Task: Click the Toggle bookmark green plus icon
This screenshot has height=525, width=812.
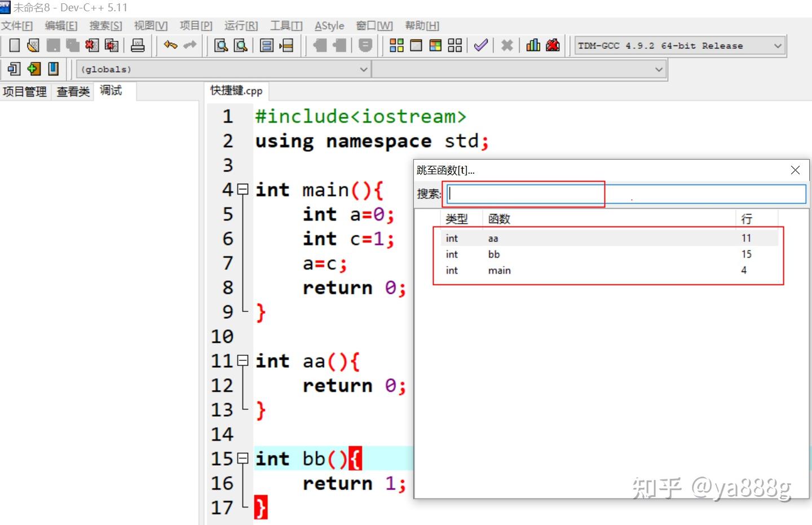Action: [34, 69]
